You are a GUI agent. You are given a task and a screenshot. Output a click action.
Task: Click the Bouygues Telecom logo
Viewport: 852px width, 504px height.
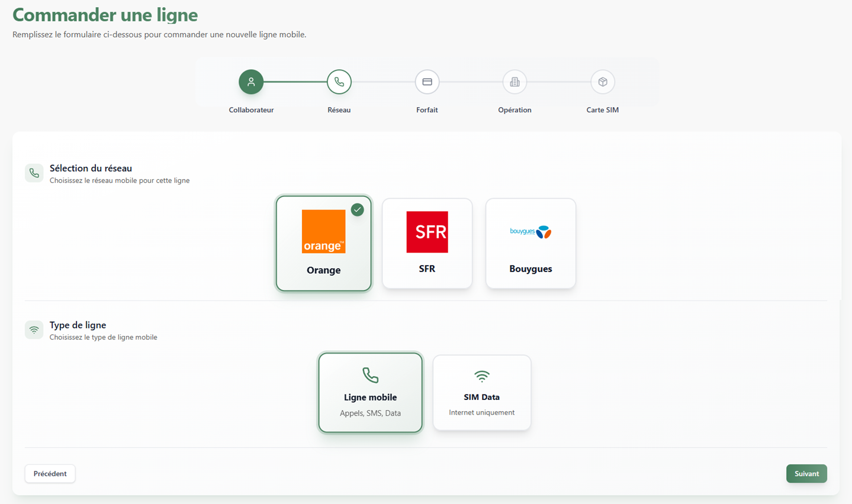[x=531, y=232]
